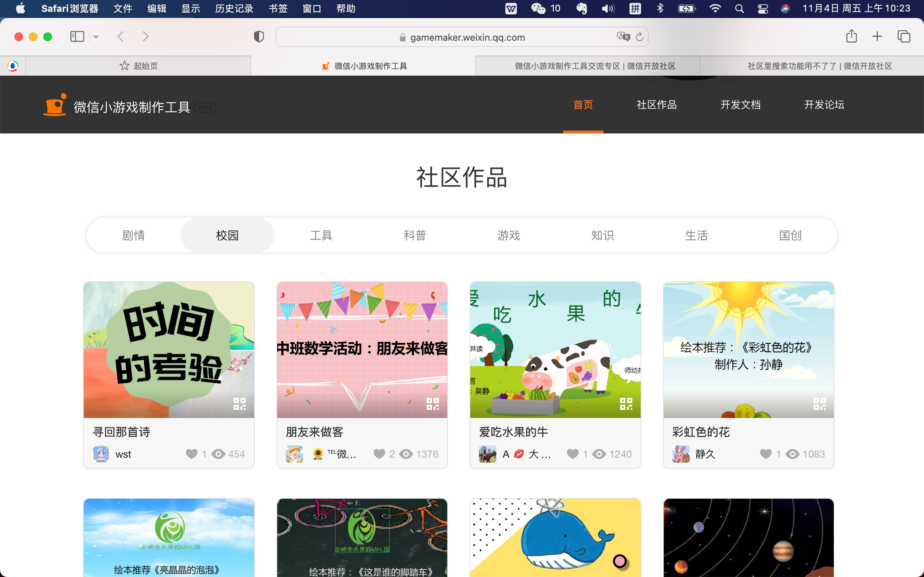
Task: Click QR code icon on 寻回那首诗 card
Action: 239,404
